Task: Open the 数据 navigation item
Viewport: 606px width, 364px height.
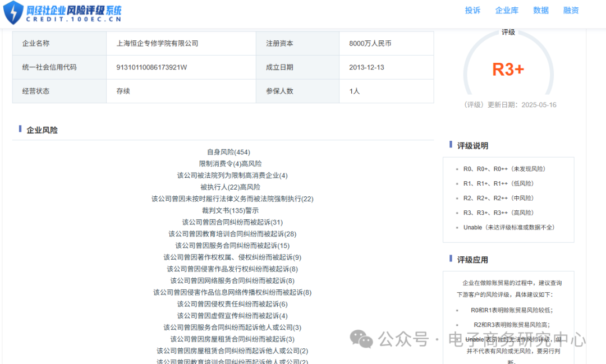Action: [541, 11]
